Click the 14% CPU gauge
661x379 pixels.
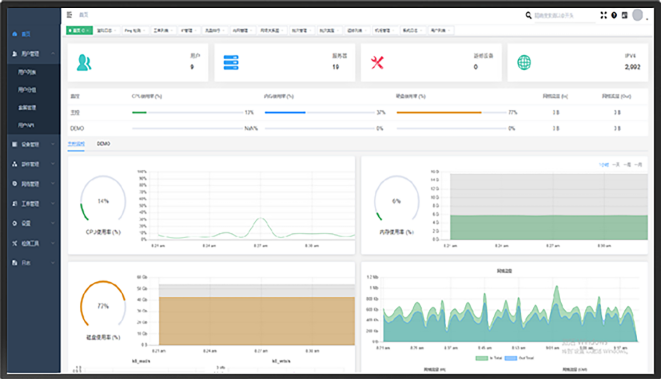pos(103,198)
